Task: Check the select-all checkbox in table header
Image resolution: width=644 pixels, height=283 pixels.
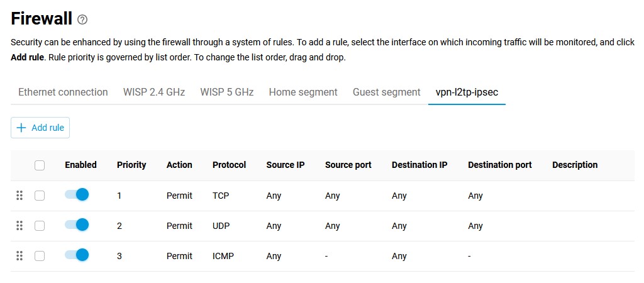Action: 40,165
